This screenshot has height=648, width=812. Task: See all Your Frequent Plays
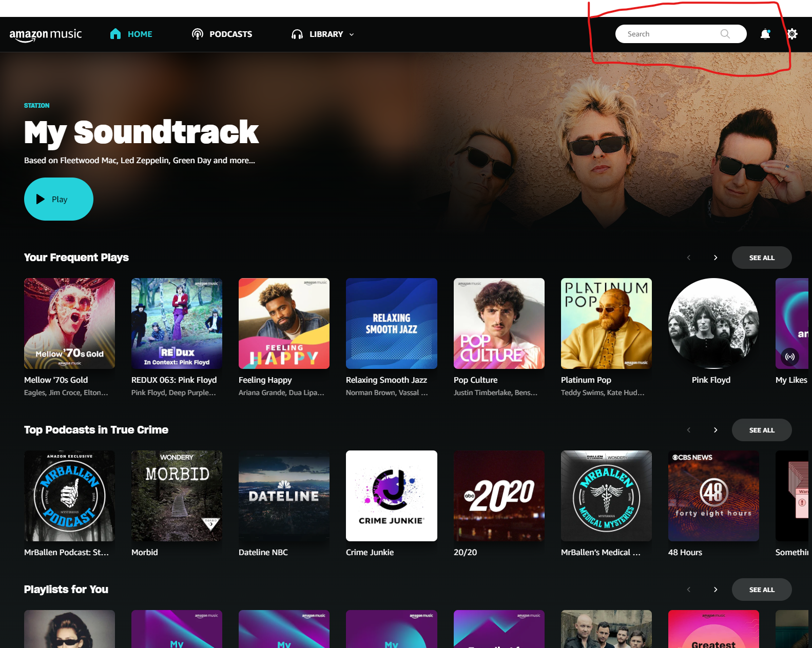pyautogui.click(x=761, y=258)
